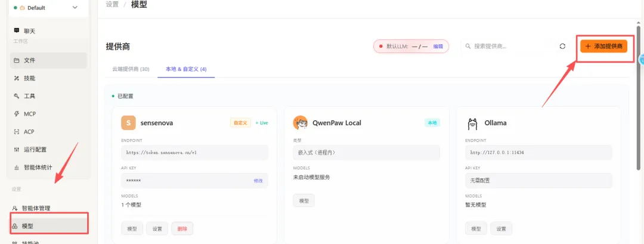Open the Default agent dropdown
Image resolution: width=644 pixels, height=244 pixels.
click(x=45, y=8)
